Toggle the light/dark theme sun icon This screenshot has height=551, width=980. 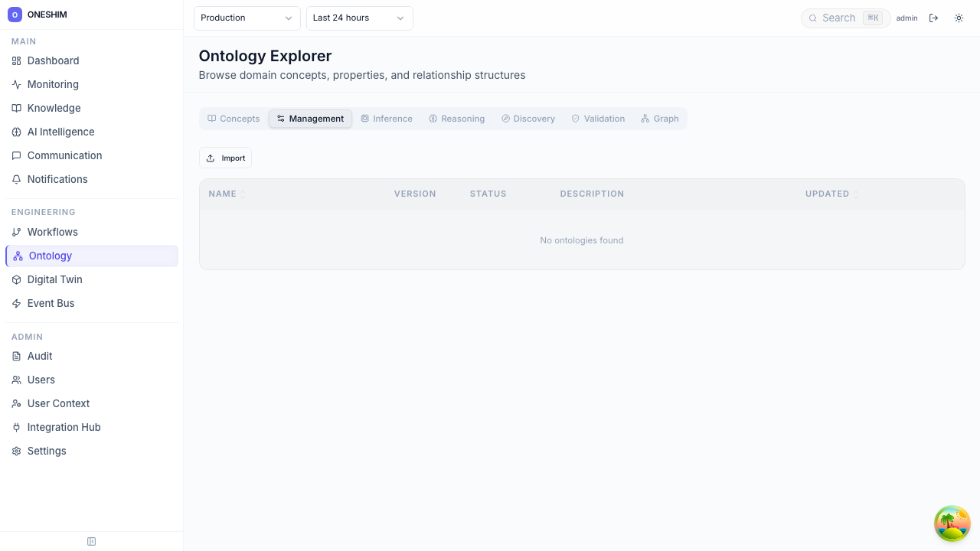(959, 18)
